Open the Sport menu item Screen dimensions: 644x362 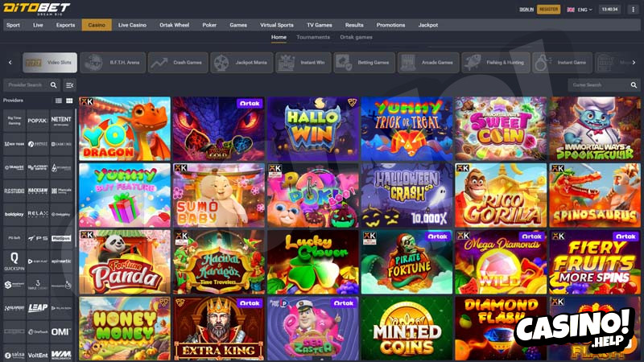click(13, 25)
